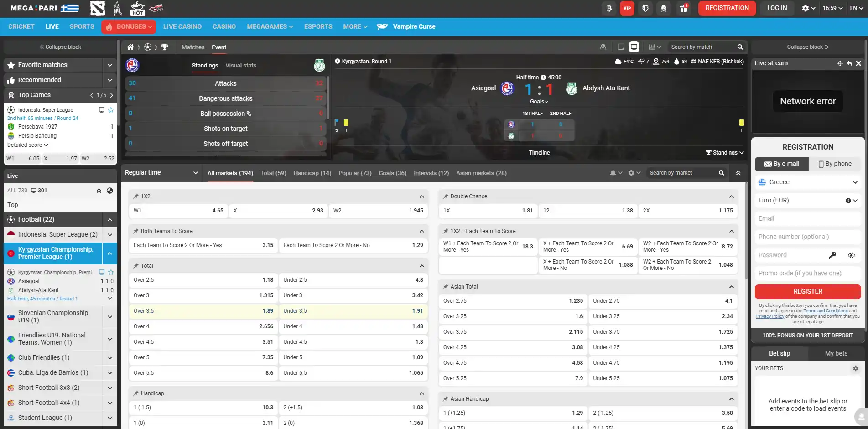868x429 pixels.
Task: Move the Live stream window with arrows icon
Action: coord(840,63)
